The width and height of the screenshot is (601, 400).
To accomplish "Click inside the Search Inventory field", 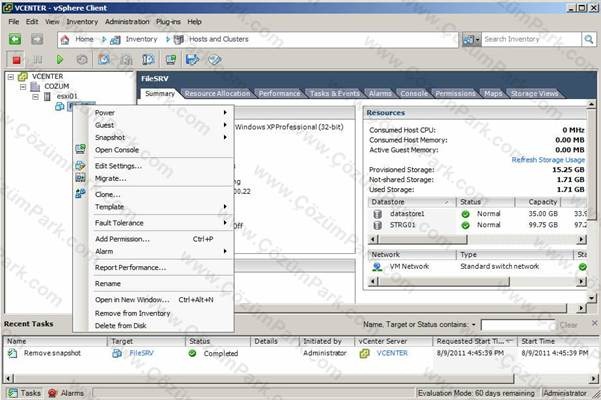I will click(x=531, y=39).
